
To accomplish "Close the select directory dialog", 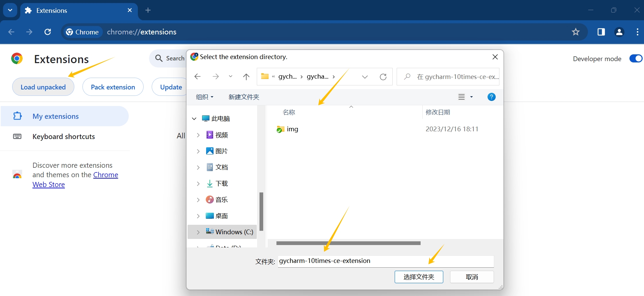I will [495, 57].
